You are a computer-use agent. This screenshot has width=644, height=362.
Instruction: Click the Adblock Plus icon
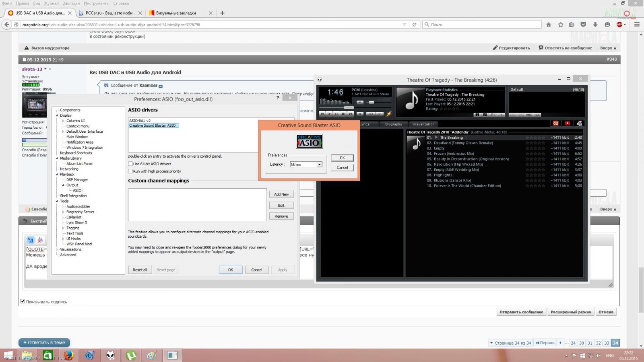click(619, 25)
